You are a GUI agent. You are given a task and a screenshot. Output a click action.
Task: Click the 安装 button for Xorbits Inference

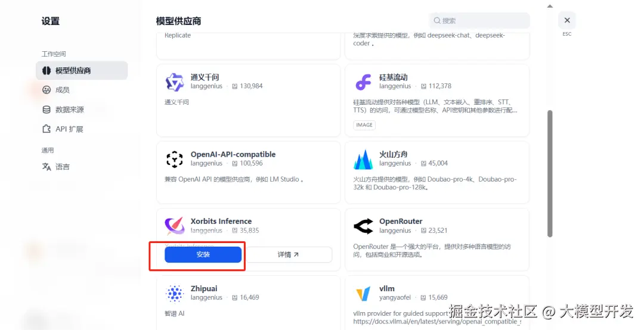(203, 254)
